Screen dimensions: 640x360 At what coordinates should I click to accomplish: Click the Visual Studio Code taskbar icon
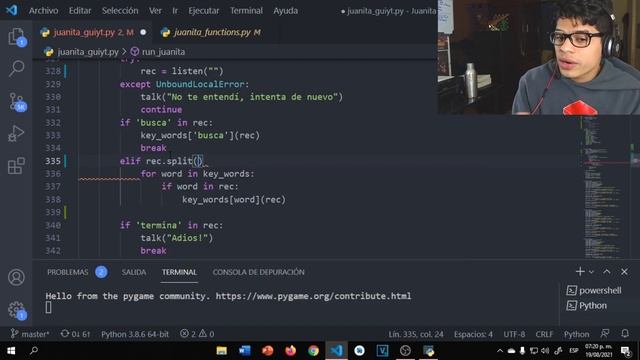(336, 351)
